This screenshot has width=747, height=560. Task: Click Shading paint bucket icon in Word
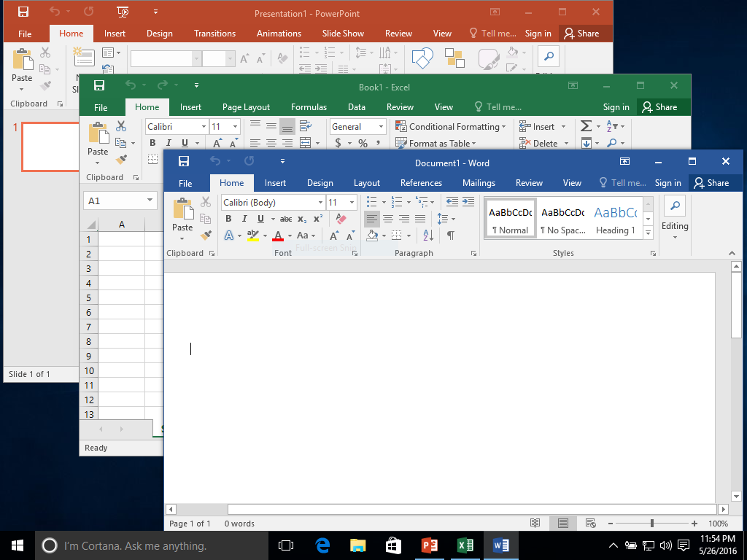372,236
